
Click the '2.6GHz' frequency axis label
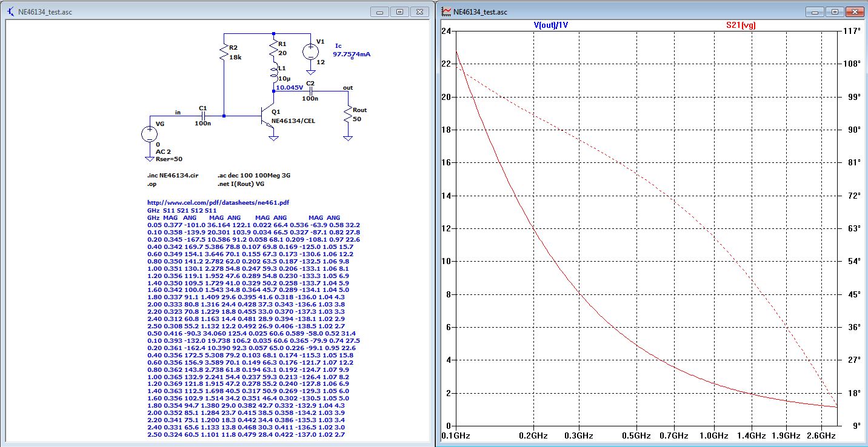(822, 435)
